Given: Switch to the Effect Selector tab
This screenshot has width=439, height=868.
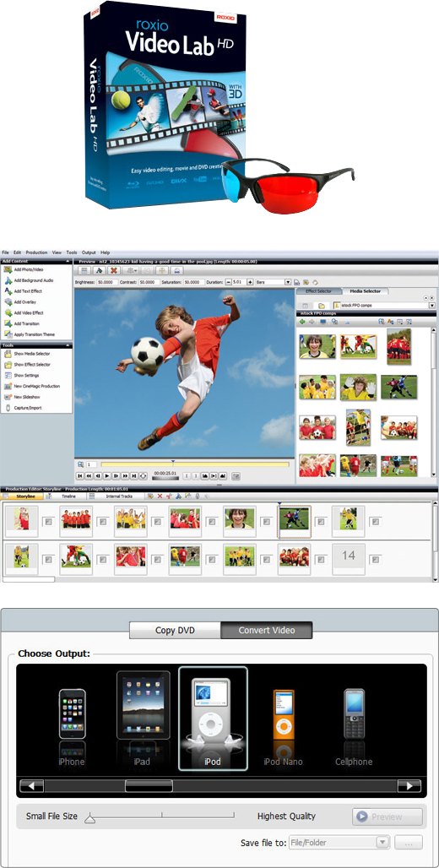Looking at the screenshot, I should (x=318, y=291).
